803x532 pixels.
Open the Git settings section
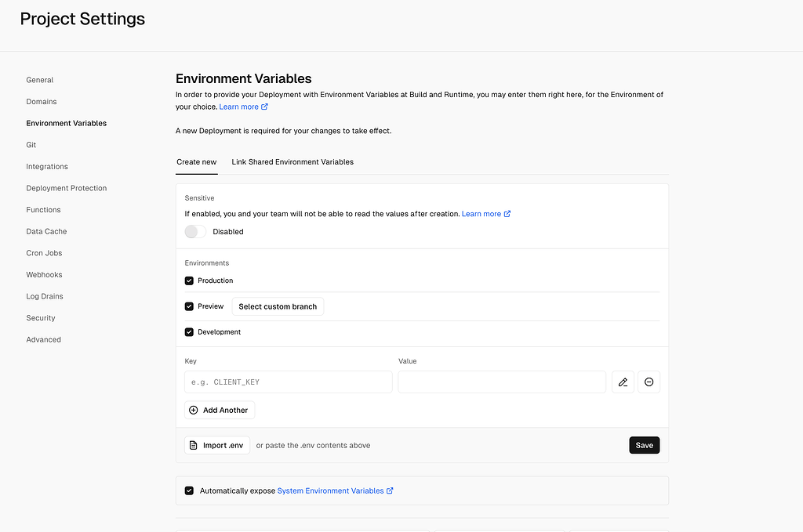click(x=31, y=144)
